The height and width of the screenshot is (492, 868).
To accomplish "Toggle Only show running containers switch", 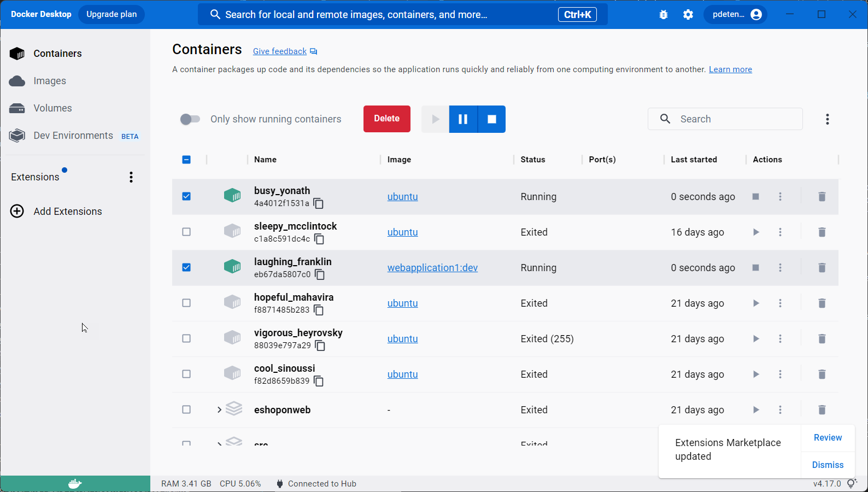I will click(190, 119).
